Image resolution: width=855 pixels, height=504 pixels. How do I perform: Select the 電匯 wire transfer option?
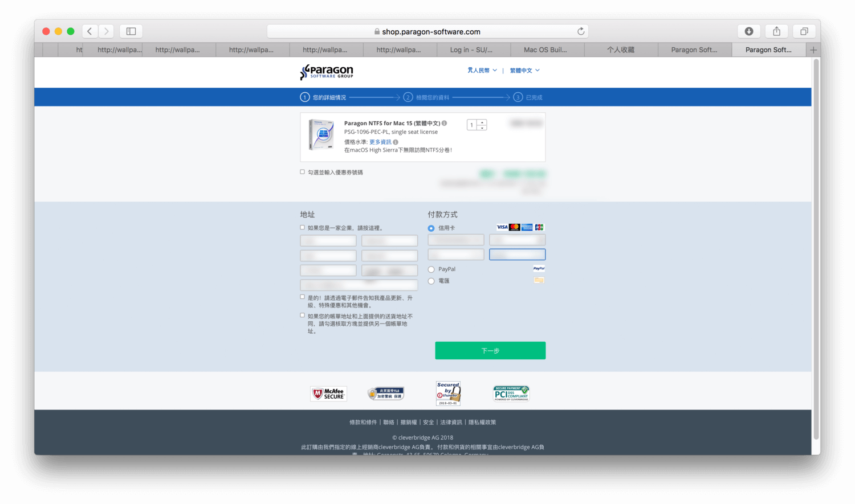(431, 281)
